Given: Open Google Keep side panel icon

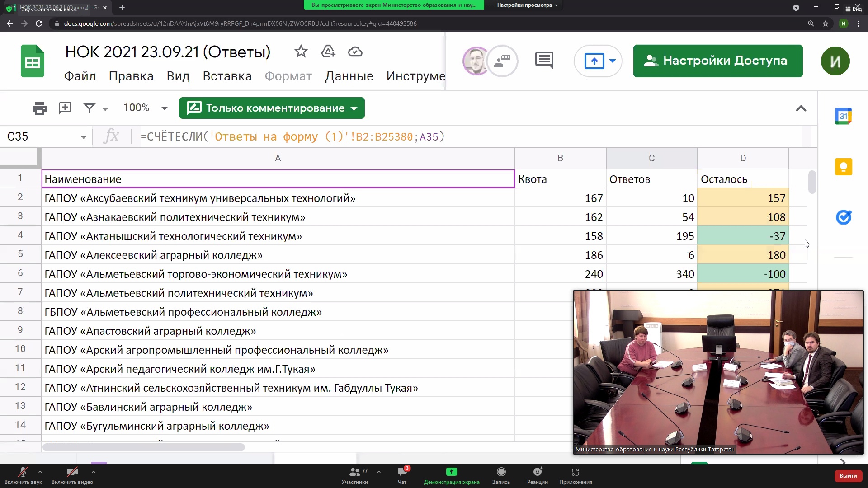Looking at the screenshot, I should tap(843, 167).
